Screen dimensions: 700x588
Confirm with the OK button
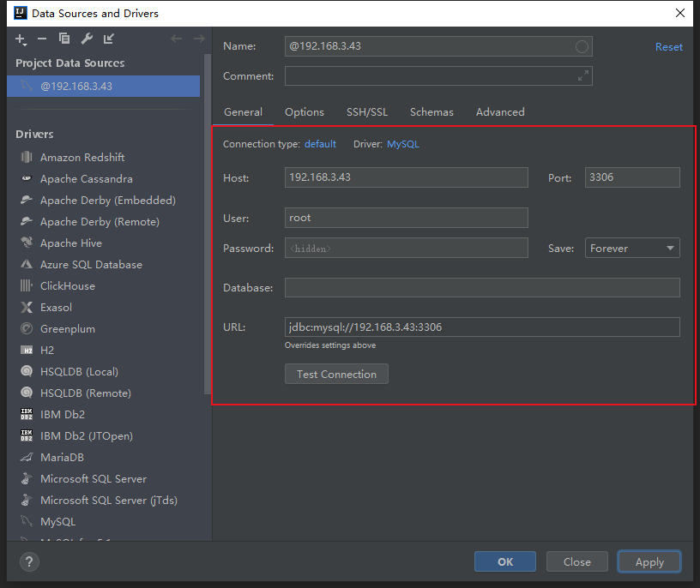pyautogui.click(x=505, y=561)
